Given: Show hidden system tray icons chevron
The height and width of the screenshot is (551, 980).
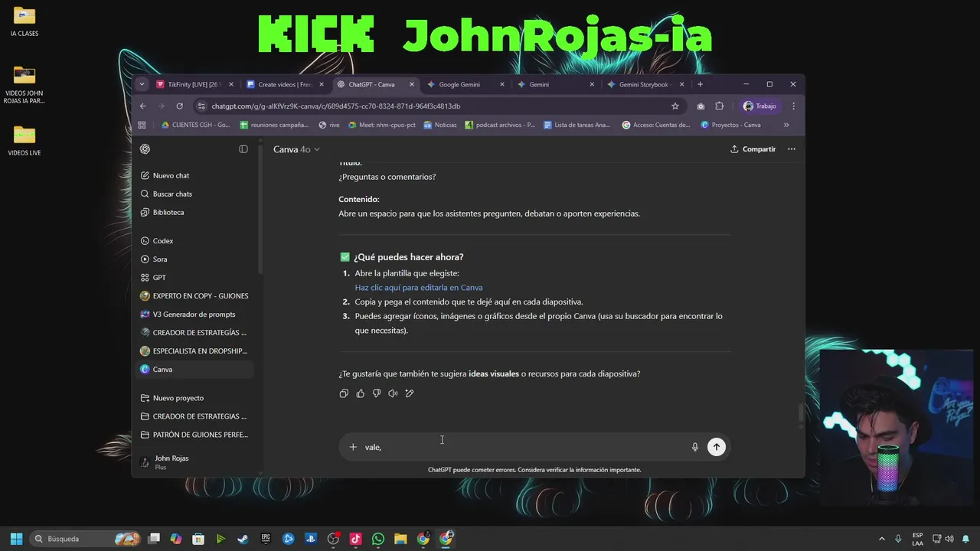Looking at the screenshot, I should [x=881, y=539].
